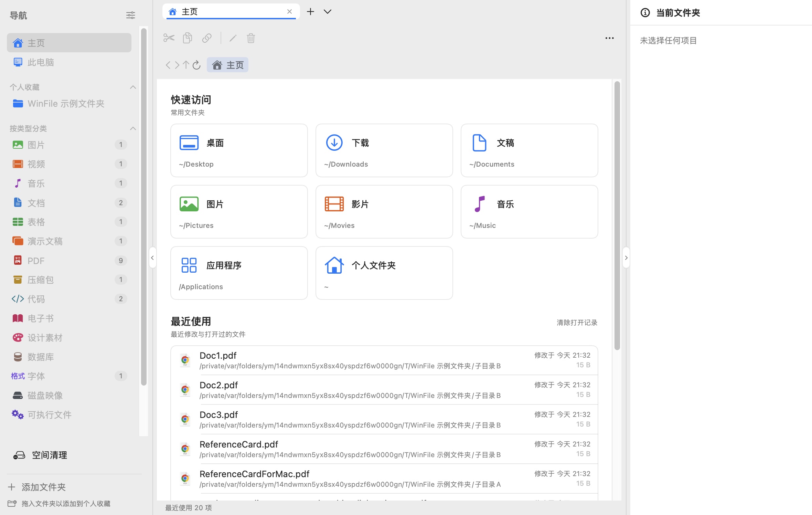
Task: Click the navigation settings sliders icon
Action: (x=130, y=15)
